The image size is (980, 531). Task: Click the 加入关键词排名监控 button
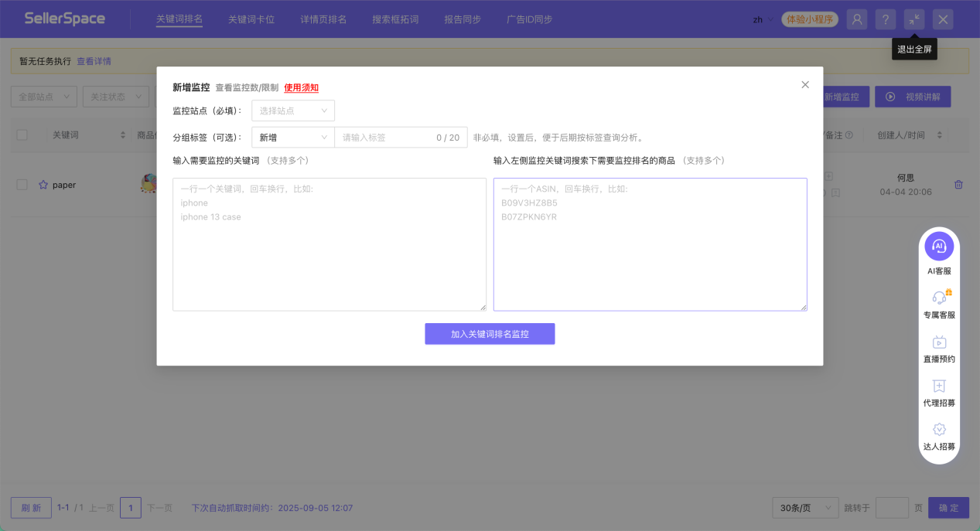[x=490, y=334]
